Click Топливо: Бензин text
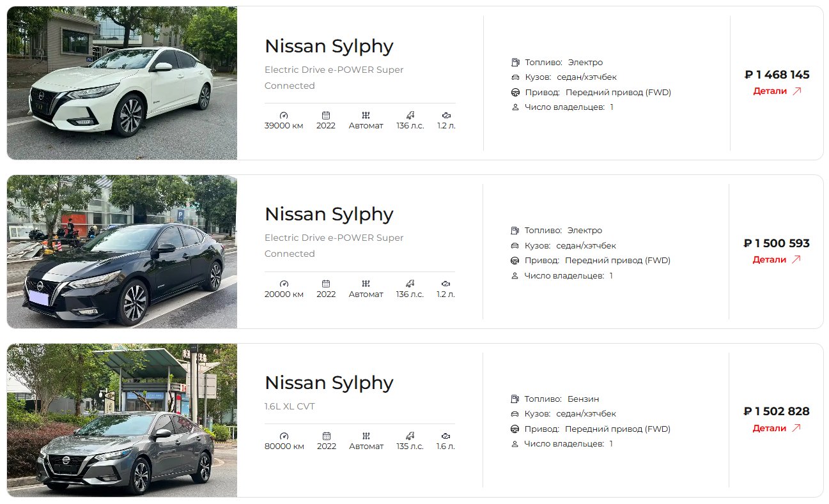The image size is (829, 504). pyautogui.click(x=562, y=399)
